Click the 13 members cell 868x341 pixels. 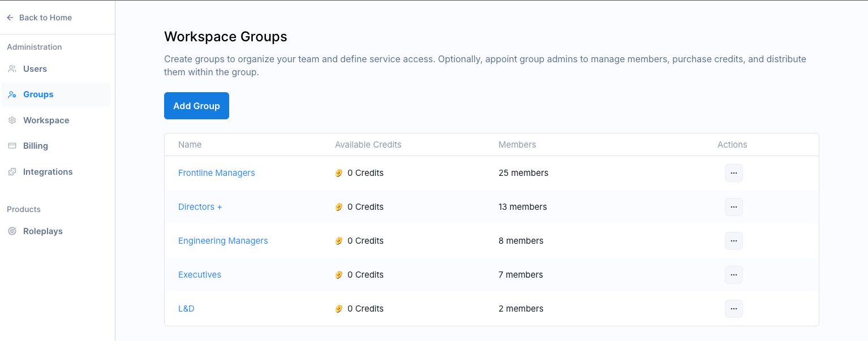(523, 207)
